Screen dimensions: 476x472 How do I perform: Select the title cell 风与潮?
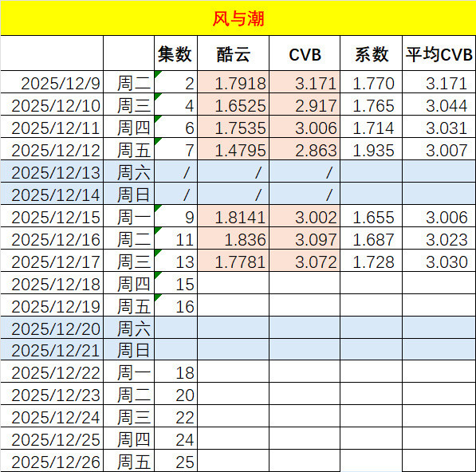point(238,18)
